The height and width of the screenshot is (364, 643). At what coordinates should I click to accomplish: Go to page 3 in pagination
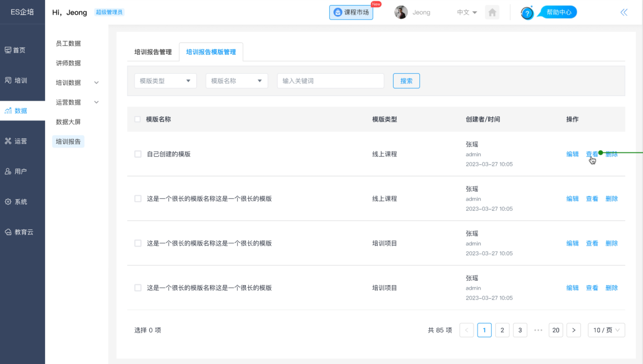click(520, 330)
